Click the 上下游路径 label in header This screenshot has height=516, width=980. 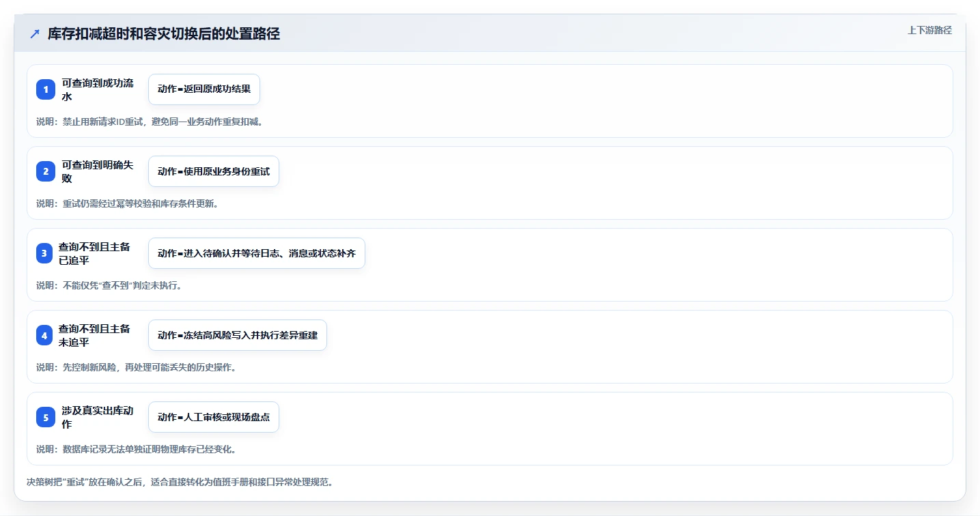929,30
